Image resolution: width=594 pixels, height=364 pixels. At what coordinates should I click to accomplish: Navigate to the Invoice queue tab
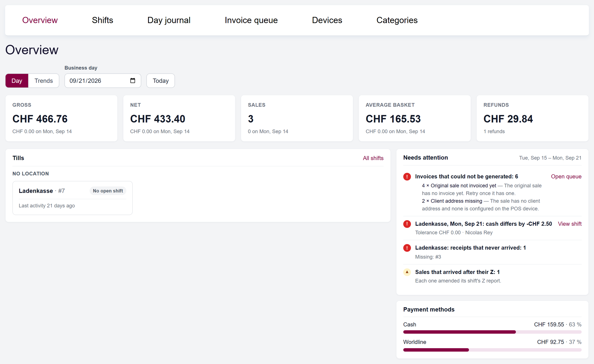[251, 20]
